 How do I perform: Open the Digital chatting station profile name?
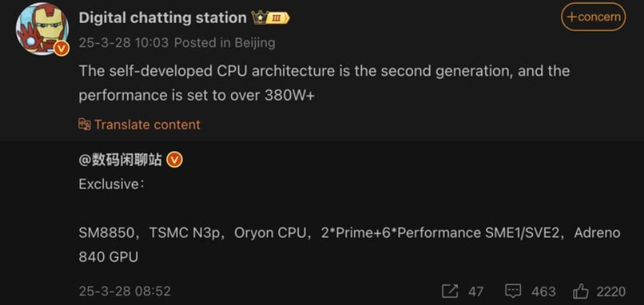click(162, 17)
